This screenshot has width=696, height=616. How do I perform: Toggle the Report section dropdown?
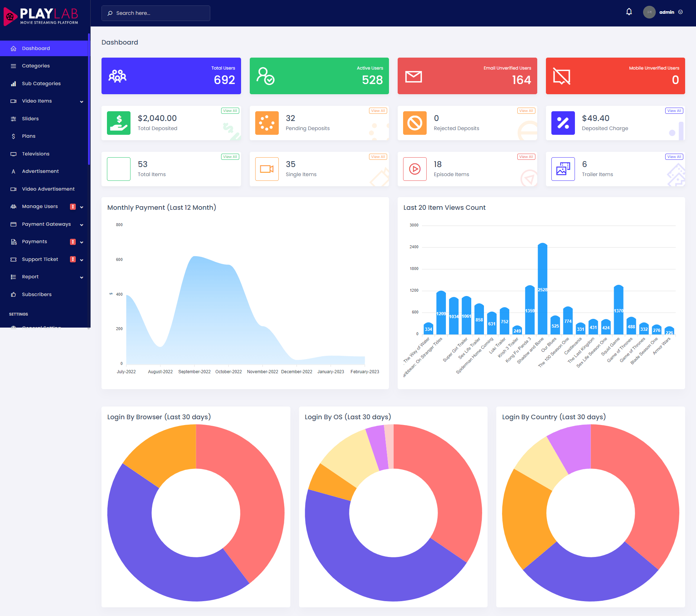tap(45, 276)
